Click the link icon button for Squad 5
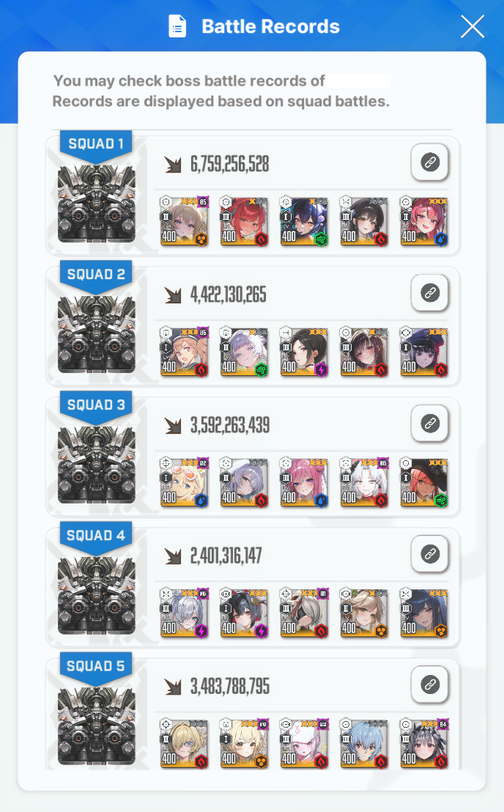This screenshot has height=812, width=504. click(429, 684)
